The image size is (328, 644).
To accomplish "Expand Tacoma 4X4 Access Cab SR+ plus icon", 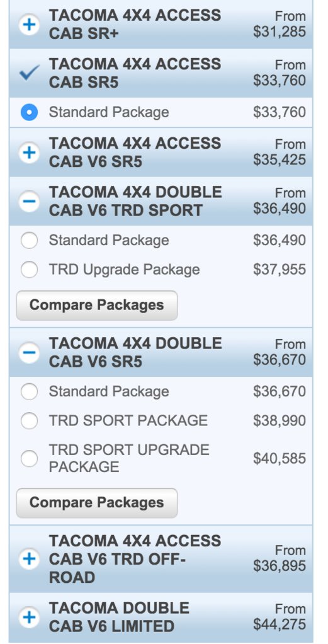I will coord(29,25).
